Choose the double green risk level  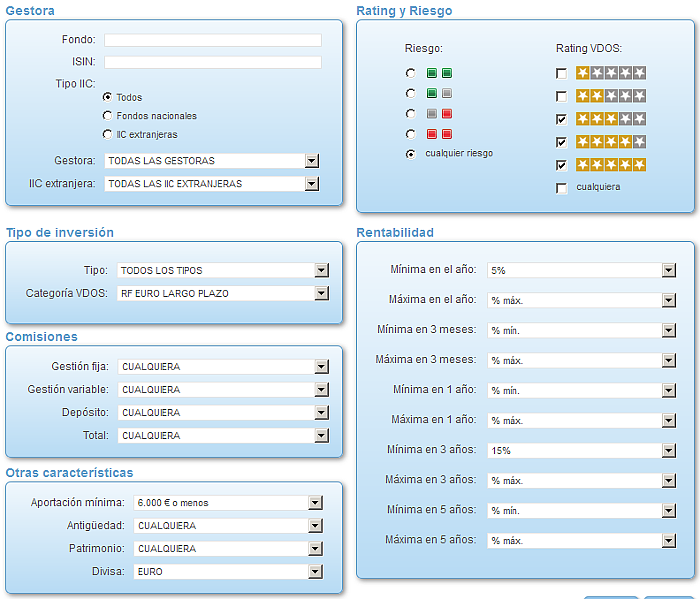tap(410, 73)
